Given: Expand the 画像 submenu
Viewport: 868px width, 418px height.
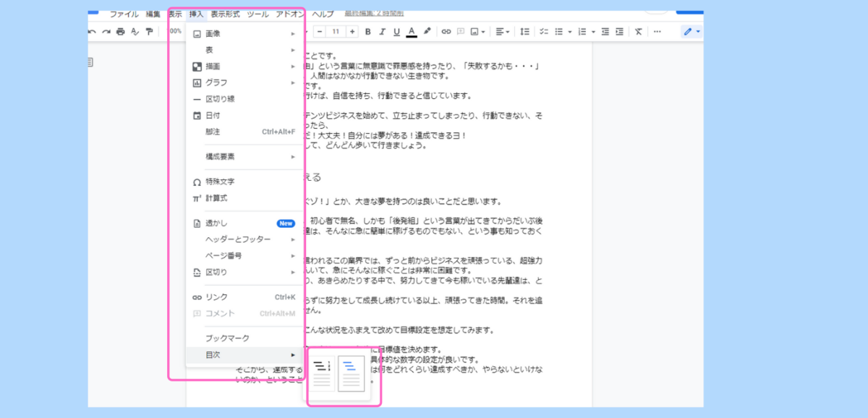Looking at the screenshot, I should pyautogui.click(x=244, y=33).
